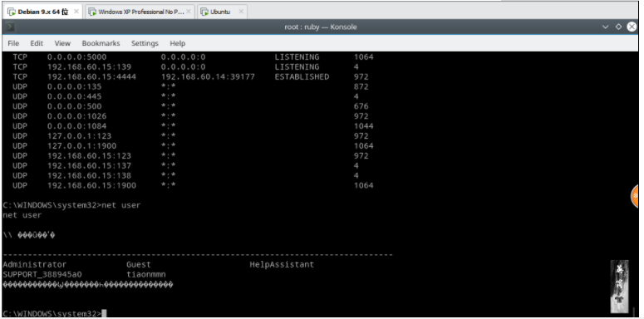Click the UDP address 0.0.0.0:445
The image size is (644, 319).
tap(74, 96)
